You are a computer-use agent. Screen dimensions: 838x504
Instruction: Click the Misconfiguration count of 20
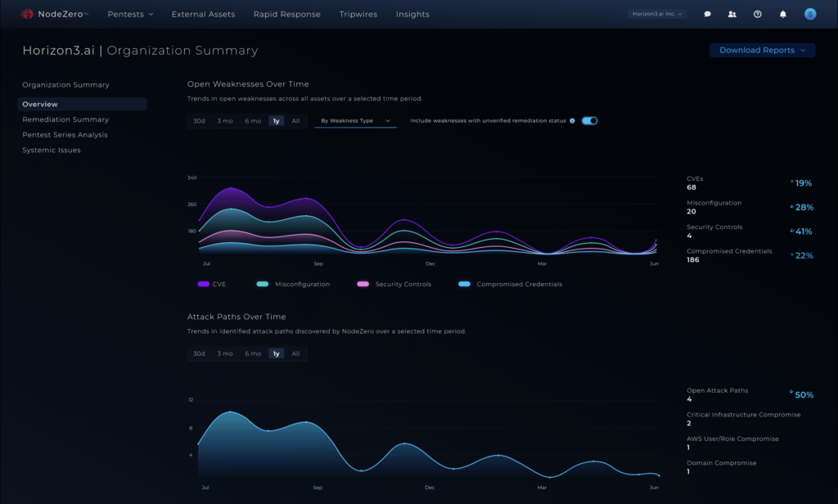tap(692, 212)
